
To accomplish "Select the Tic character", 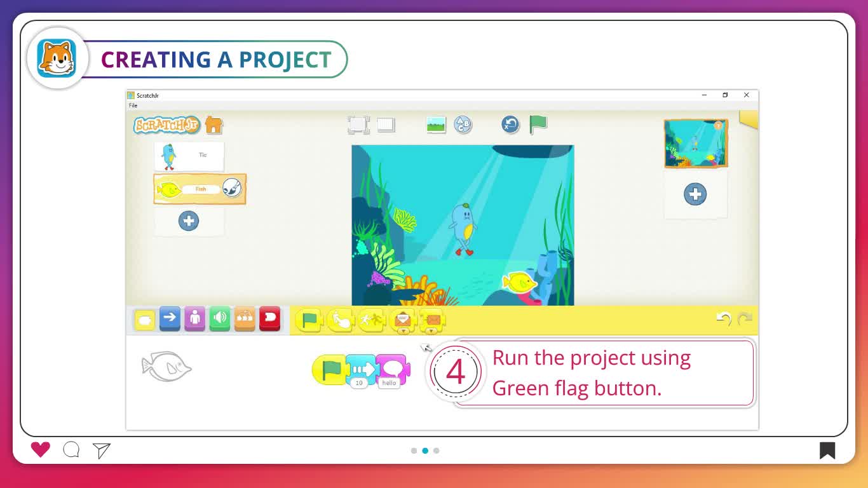I will click(x=189, y=156).
